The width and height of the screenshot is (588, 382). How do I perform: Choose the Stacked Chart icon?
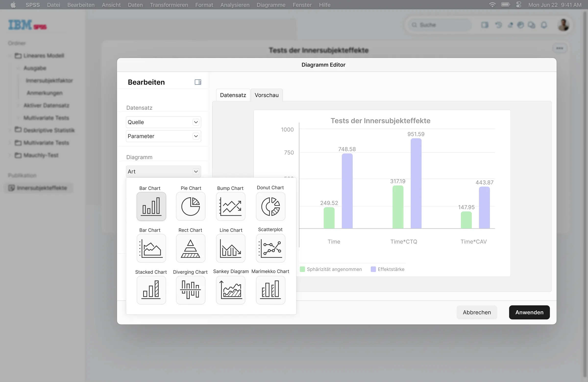(151, 290)
